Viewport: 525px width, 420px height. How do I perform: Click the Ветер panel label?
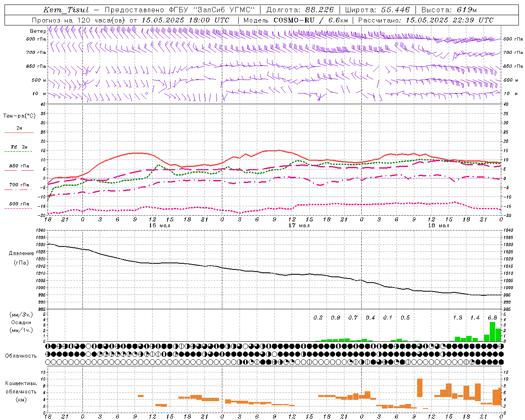coord(38,31)
